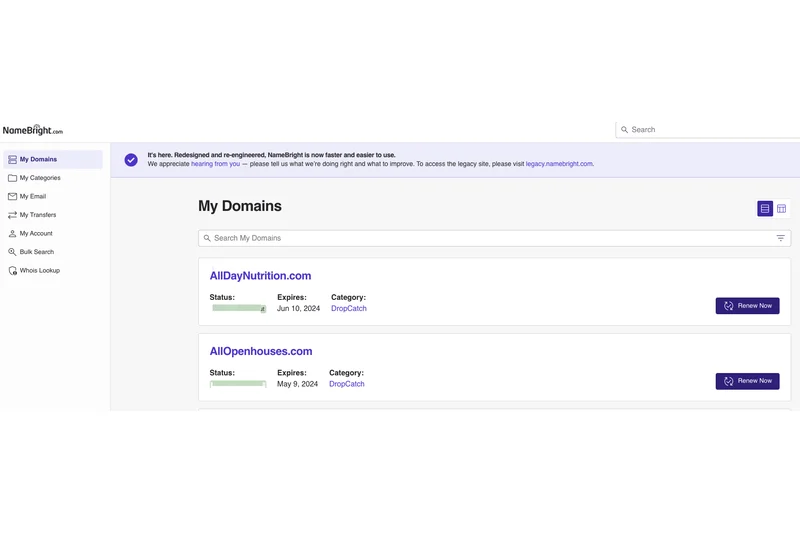Open the AllDayNutrition.com domain
This screenshot has width=800, height=533.
pyautogui.click(x=260, y=276)
